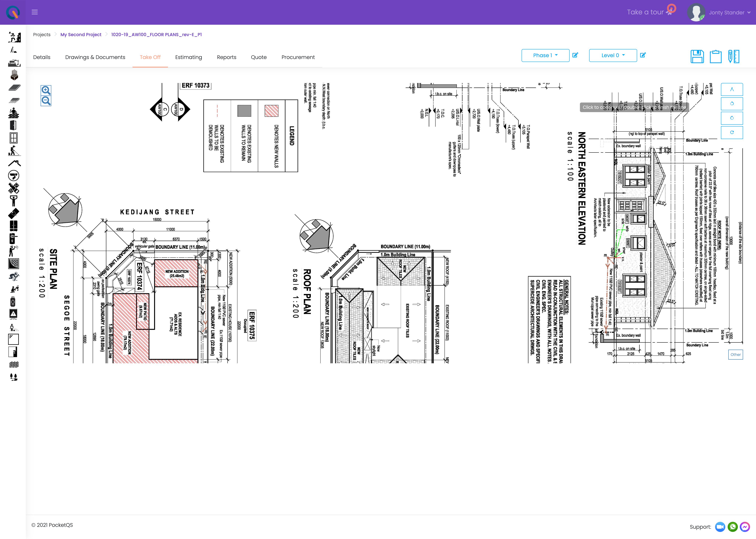
Task: Open the clipboard icon
Action: click(x=715, y=56)
